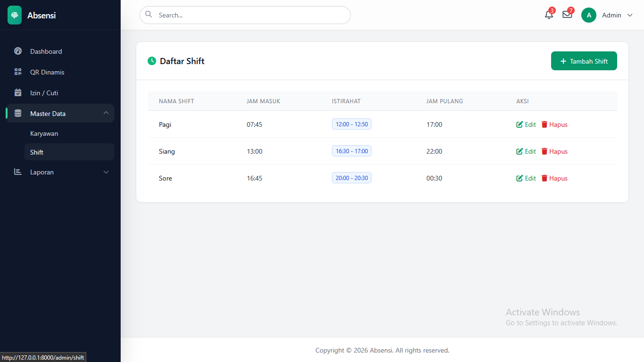Viewport: 644px width, 362px height.
Task: Click the Izin / Cuti calendar icon
Action: (x=18, y=93)
